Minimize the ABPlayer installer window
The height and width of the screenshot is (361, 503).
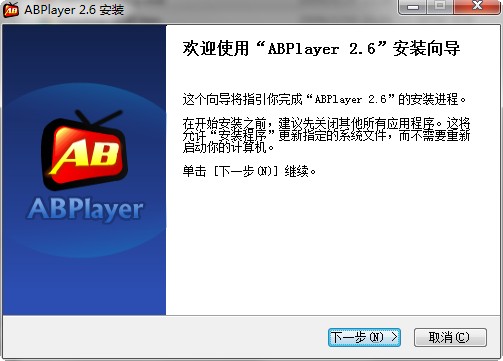(413, 7)
